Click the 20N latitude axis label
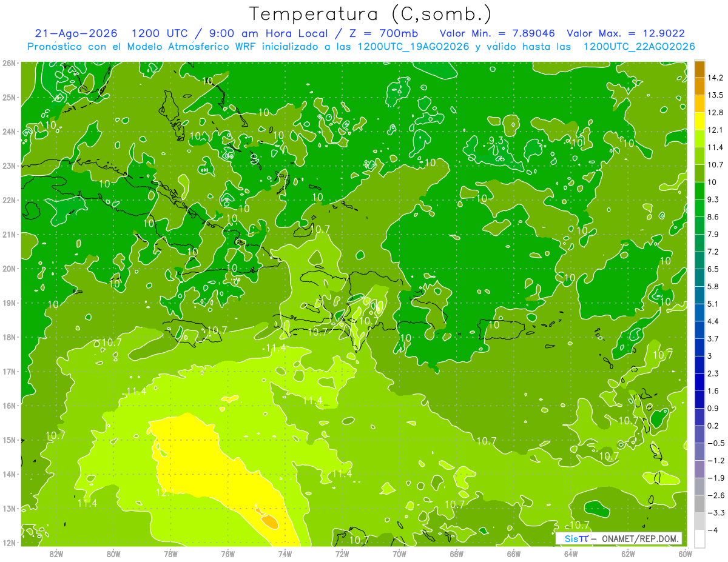 (x=9, y=269)
